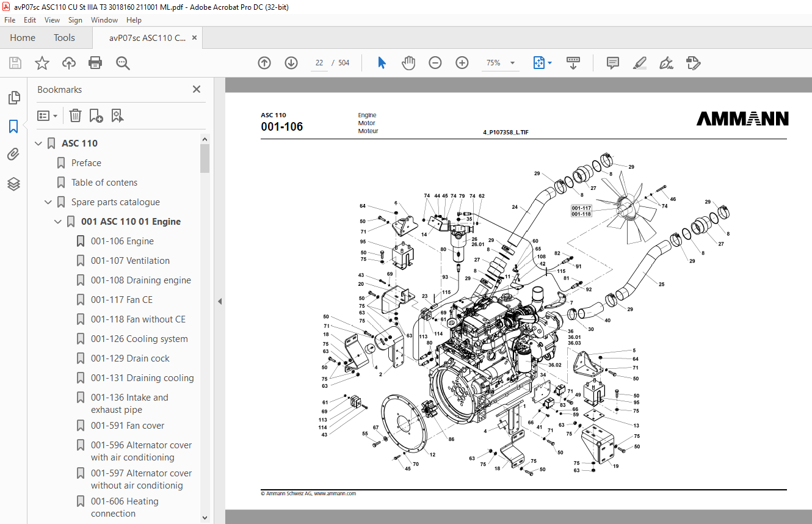The height and width of the screenshot is (524, 812).
Task: Open the Edit menu
Action: [30, 20]
